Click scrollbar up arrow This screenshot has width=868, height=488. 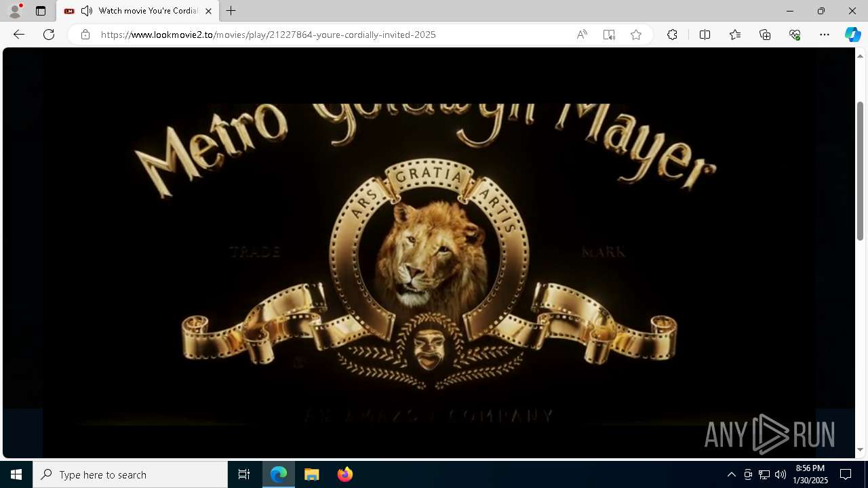[x=860, y=56]
